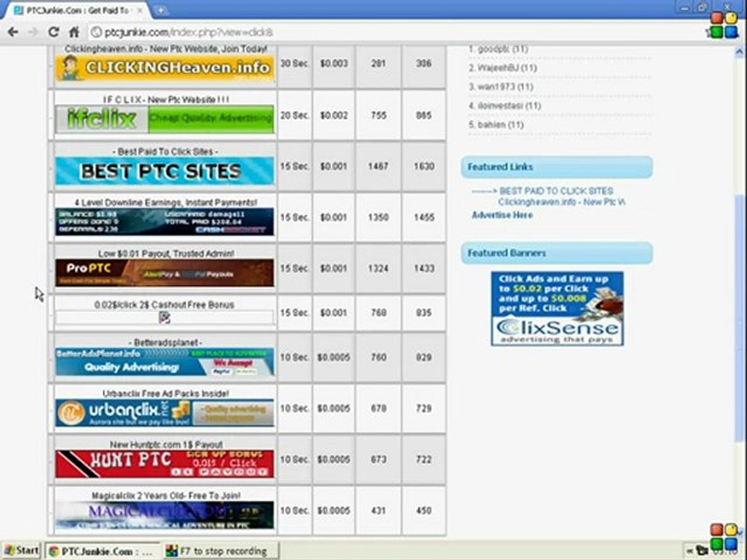Click '- Best Paid To Click Sites -' title
The height and width of the screenshot is (560, 747).
point(166,152)
